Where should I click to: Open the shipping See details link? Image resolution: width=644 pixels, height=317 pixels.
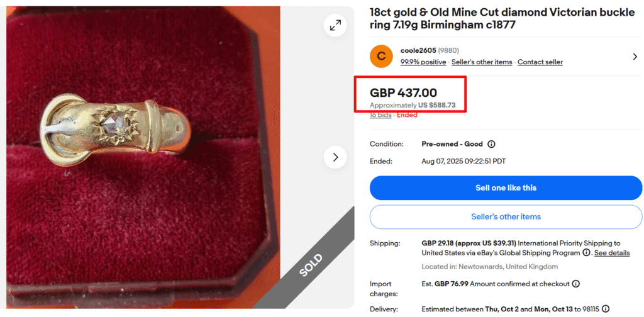coord(612,253)
